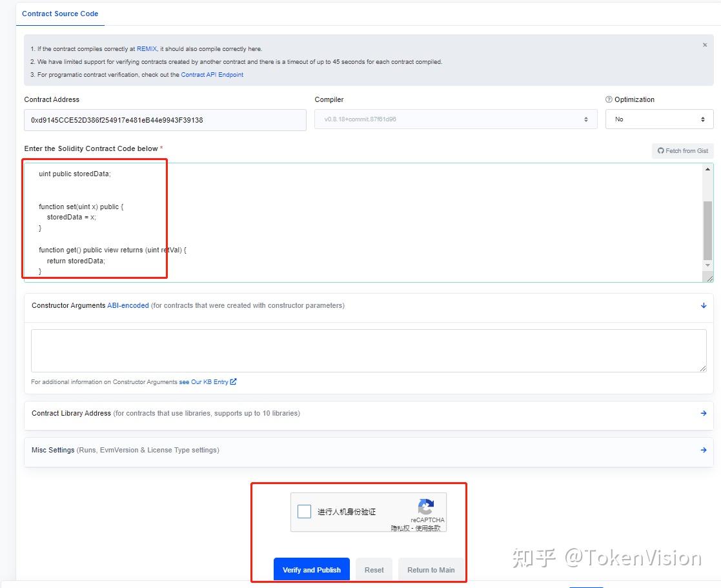Click the Contract Address input field
The image size is (721, 588).
[165, 120]
